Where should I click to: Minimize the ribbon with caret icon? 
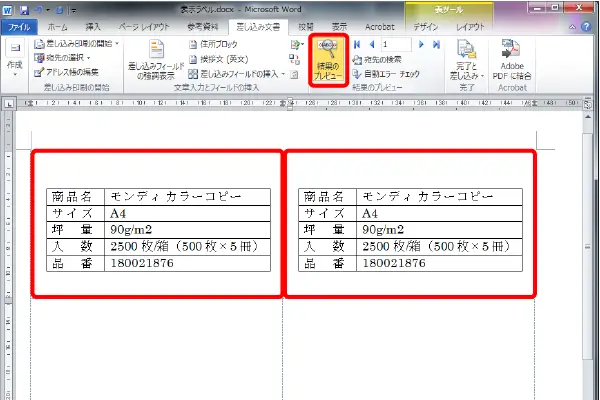(572, 27)
